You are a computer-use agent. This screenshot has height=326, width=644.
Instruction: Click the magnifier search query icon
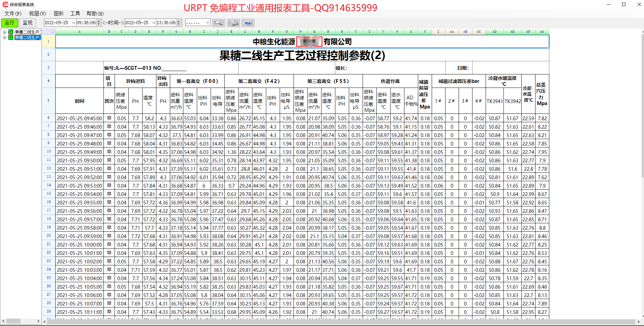pos(219,23)
